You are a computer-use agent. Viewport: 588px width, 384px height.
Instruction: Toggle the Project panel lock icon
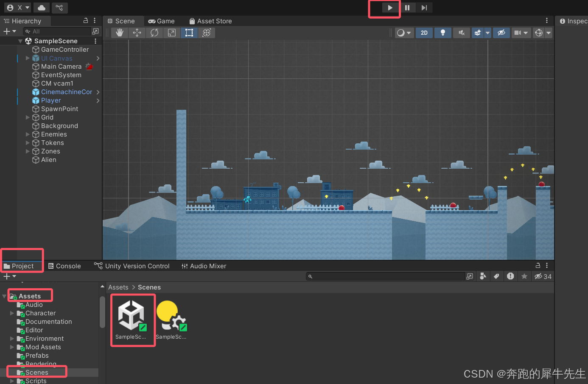(538, 265)
